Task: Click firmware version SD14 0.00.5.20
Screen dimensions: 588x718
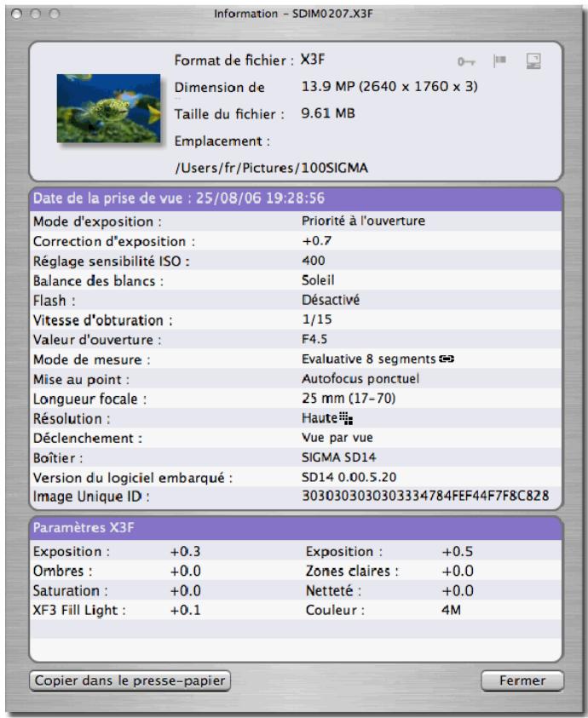Action: coord(349,477)
